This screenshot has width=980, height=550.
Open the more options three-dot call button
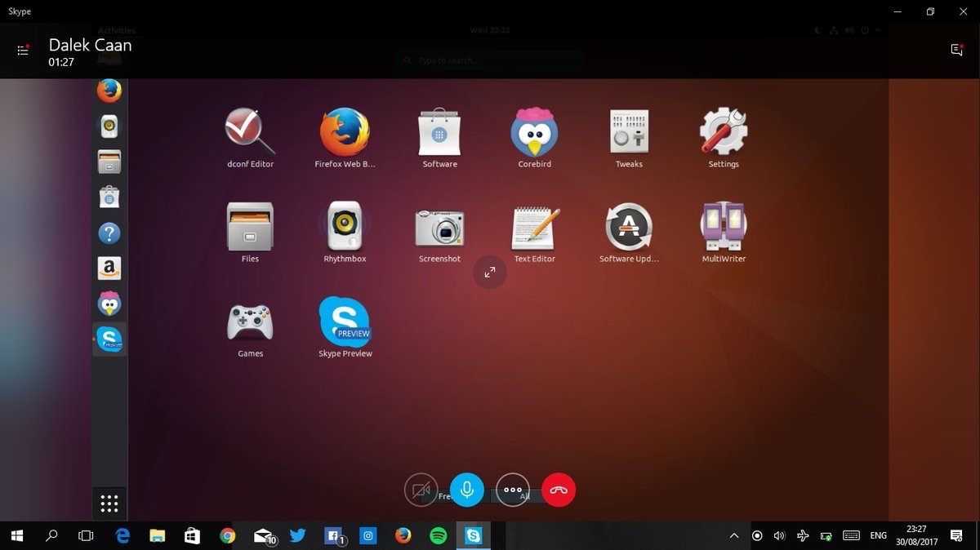(x=513, y=490)
